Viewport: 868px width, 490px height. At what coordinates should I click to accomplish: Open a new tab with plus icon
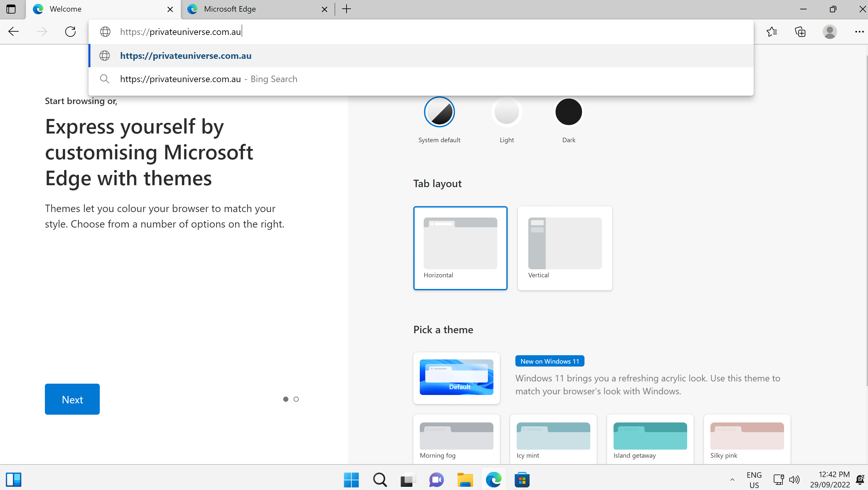click(x=346, y=9)
